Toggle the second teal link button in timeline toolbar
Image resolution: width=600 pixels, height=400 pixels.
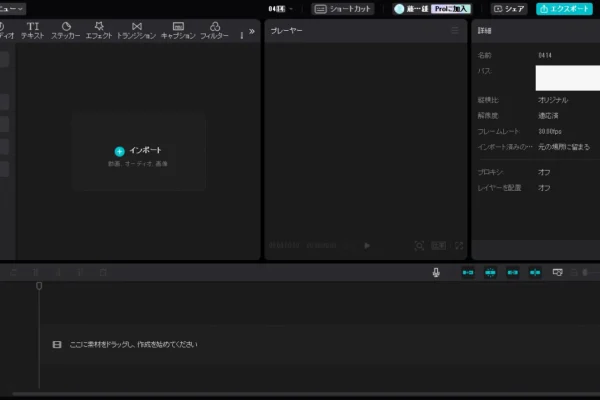click(x=490, y=272)
